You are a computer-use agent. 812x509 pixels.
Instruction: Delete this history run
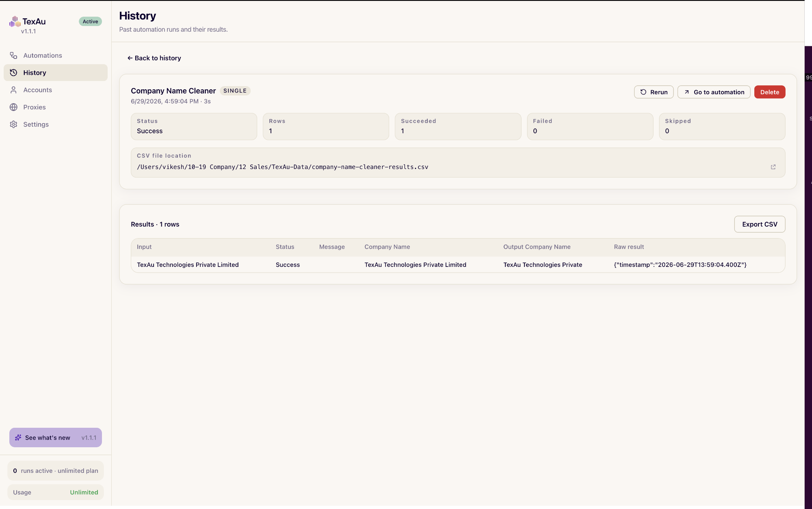click(770, 92)
